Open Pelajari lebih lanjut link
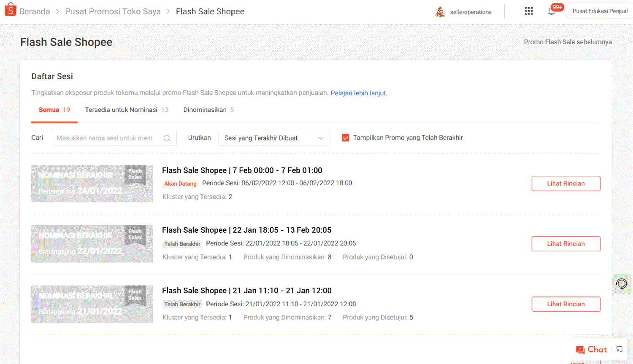 pos(358,93)
